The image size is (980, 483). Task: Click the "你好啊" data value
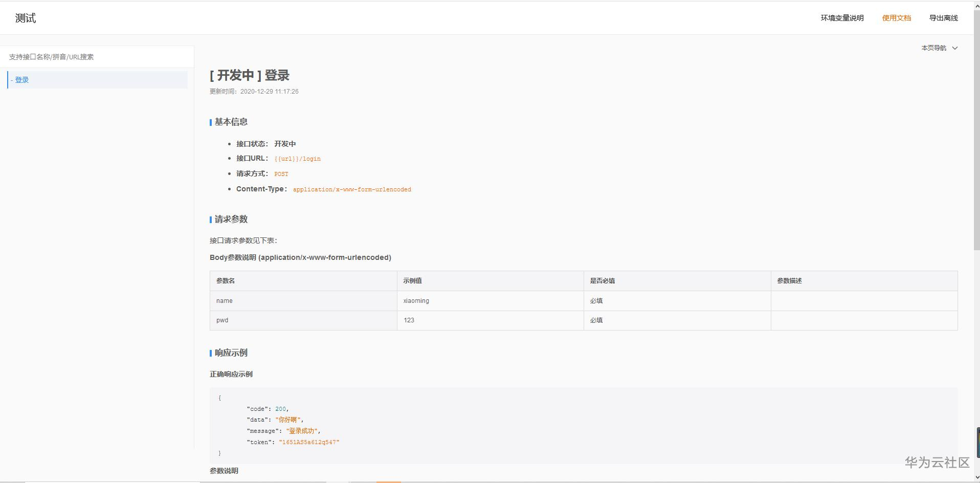point(288,420)
